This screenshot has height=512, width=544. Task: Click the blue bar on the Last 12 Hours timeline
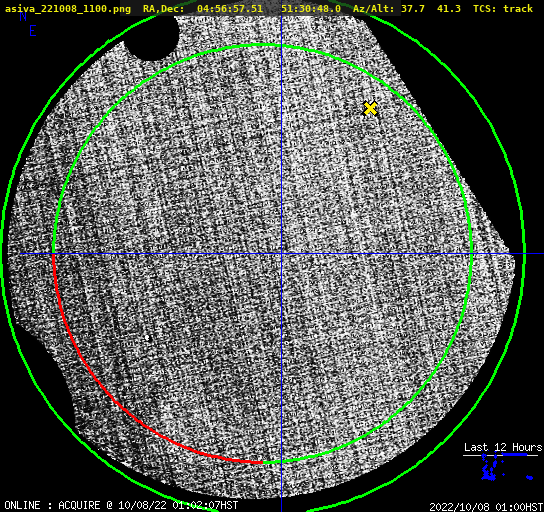point(515,454)
